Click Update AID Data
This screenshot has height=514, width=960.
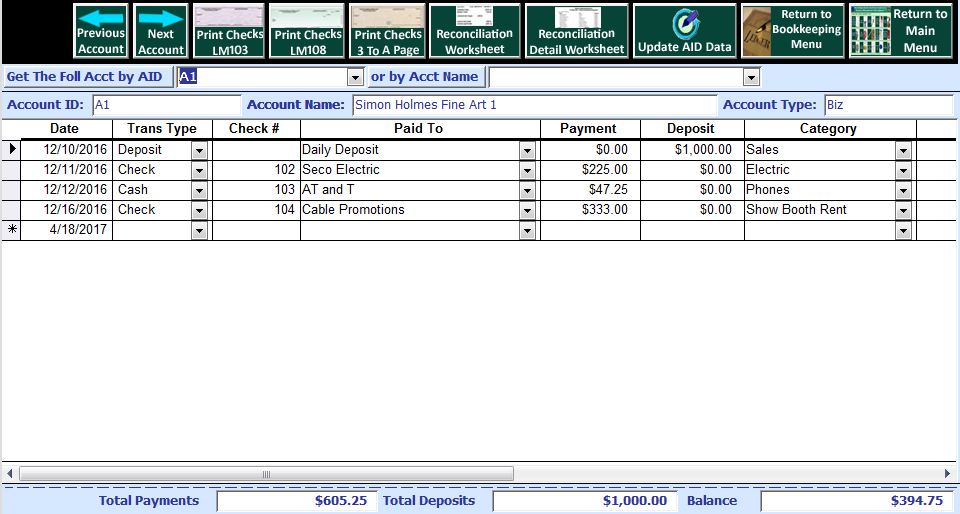tap(684, 31)
